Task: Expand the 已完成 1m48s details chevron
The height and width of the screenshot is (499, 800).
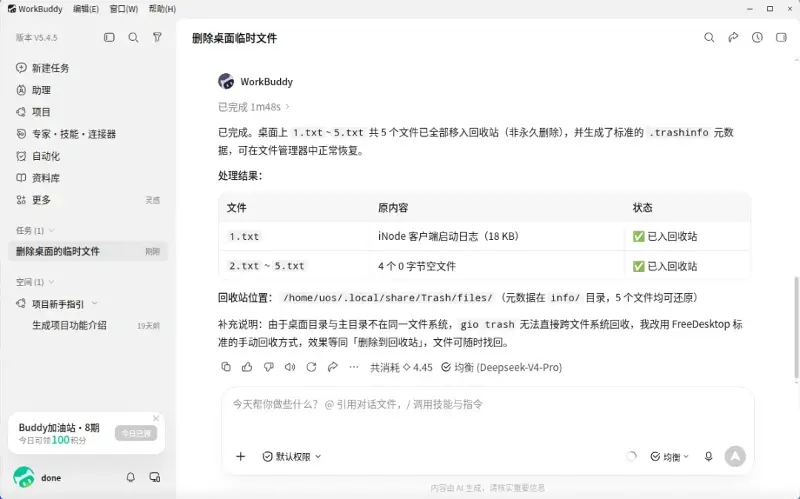Action: 287,107
